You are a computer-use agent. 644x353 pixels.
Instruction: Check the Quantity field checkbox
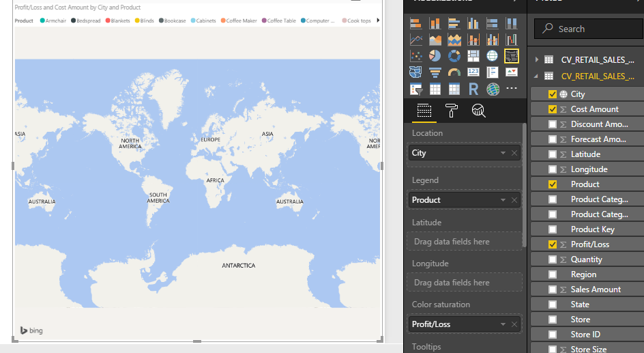point(553,259)
